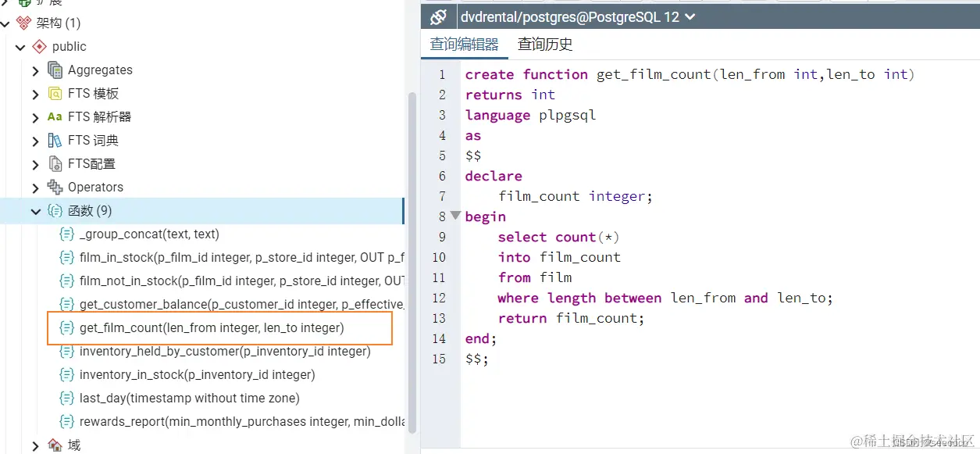Select the 函数 (9) tree label

(x=90, y=211)
